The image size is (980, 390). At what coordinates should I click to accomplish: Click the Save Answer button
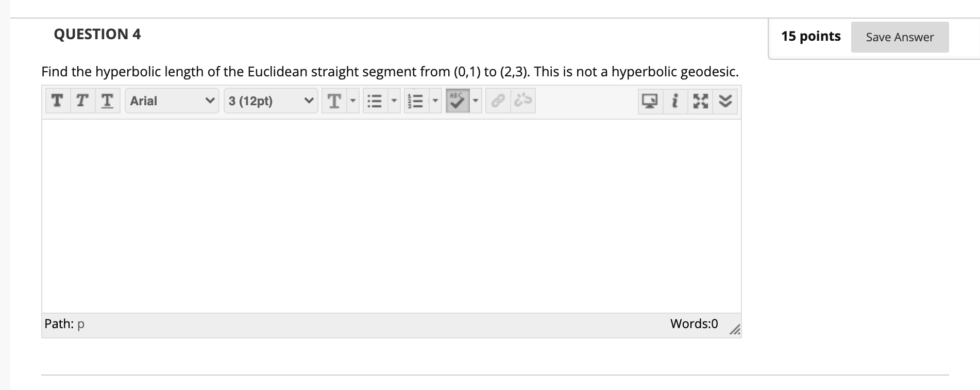click(x=900, y=37)
